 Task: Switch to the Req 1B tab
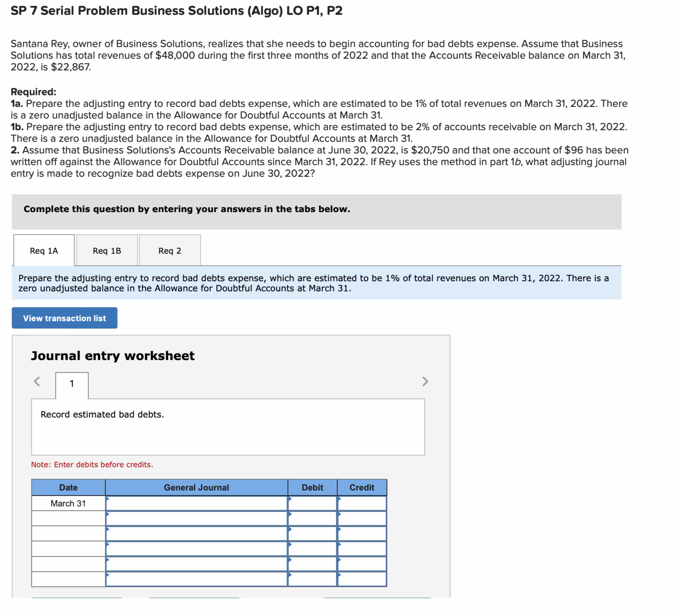[107, 250]
